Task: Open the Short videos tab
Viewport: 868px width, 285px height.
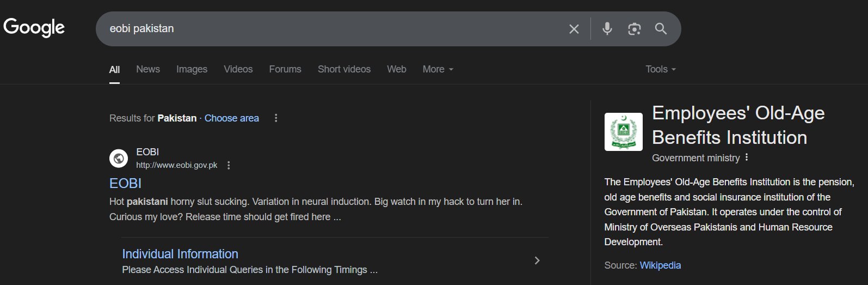Action: [344, 69]
